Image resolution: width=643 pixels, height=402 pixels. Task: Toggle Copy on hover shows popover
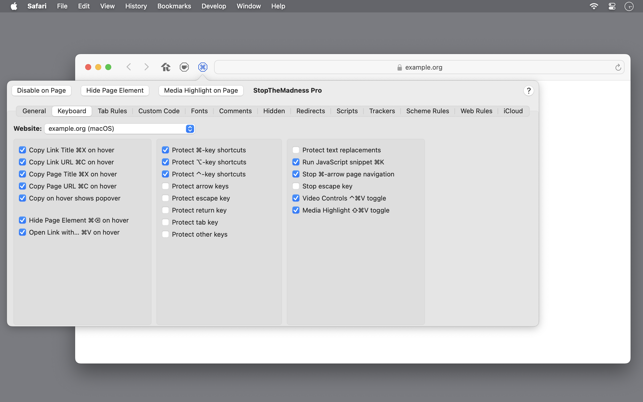click(23, 198)
